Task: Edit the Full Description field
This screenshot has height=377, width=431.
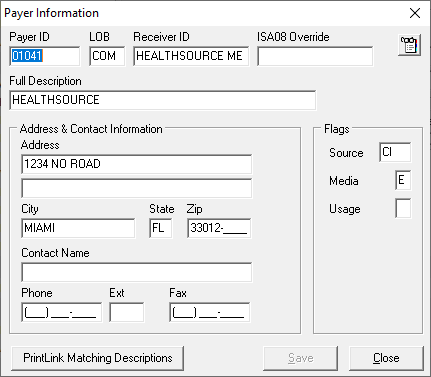Action: pos(163,100)
